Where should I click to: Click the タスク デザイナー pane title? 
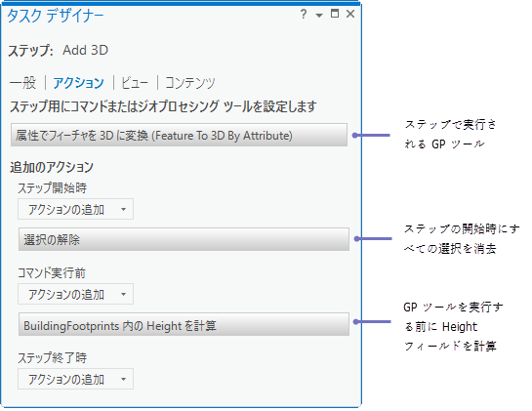[56, 16]
